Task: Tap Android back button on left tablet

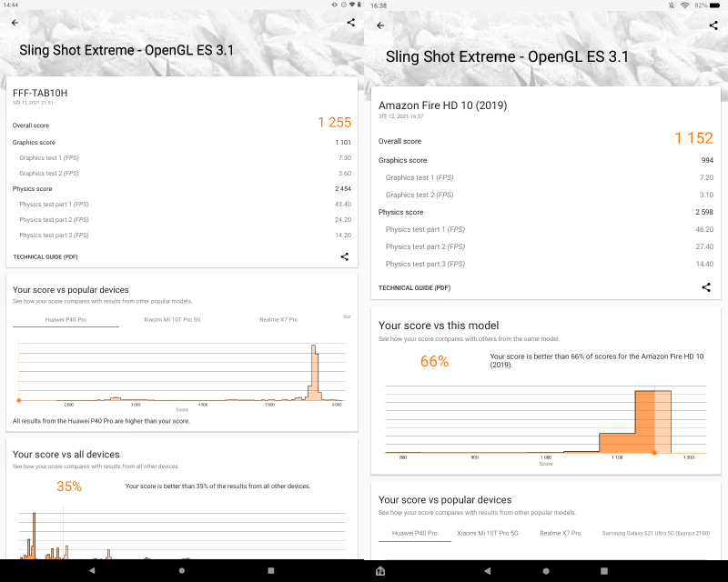Action: tap(92, 570)
